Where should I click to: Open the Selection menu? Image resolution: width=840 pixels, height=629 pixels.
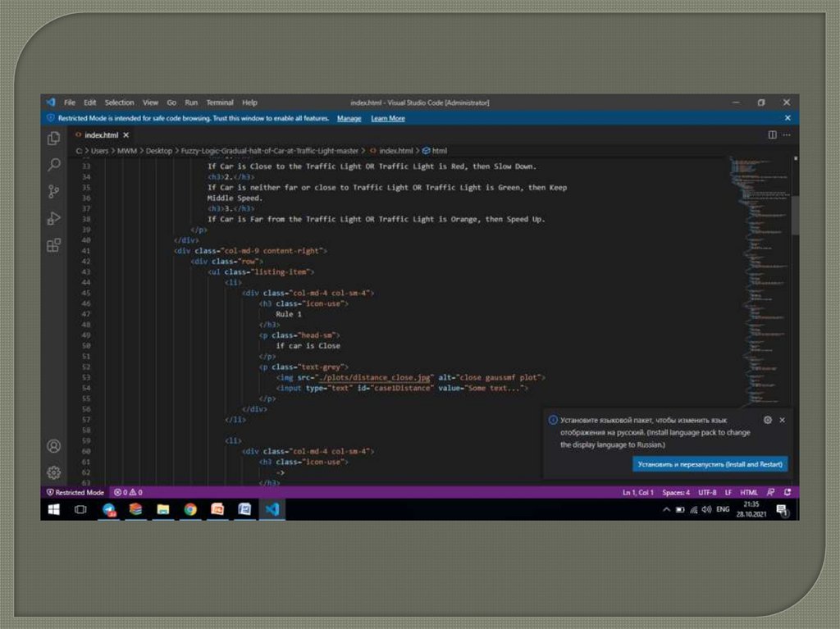click(x=119, y=103)
